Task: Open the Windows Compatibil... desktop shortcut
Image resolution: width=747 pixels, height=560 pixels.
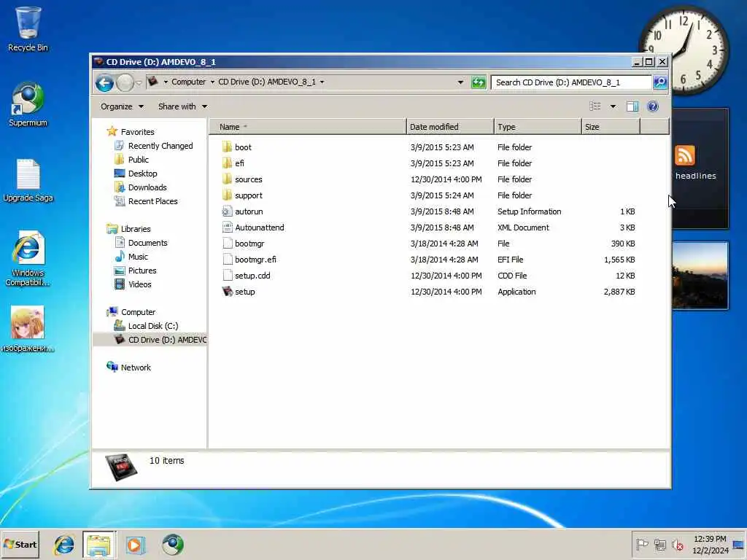Action: coord(28,258)
